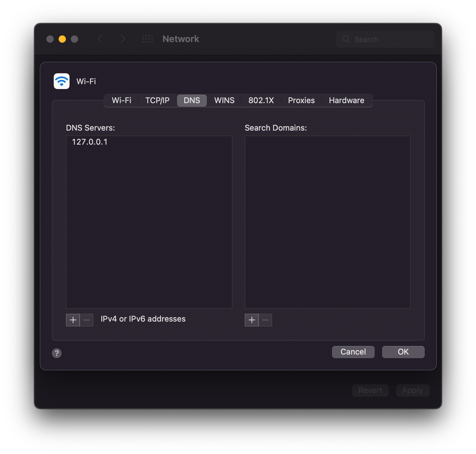
Task: Click inside the Search field
Action: tap(384, 39)
